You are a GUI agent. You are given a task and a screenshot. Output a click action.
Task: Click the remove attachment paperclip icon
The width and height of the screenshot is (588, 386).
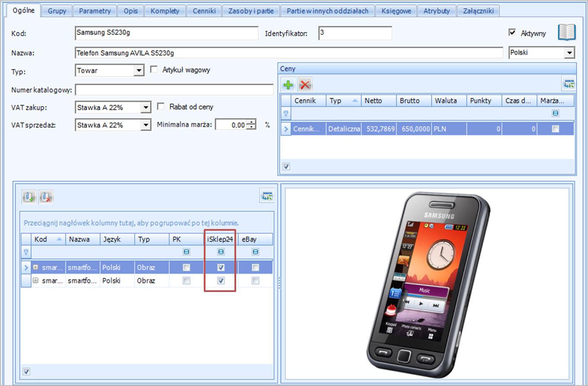click(x=45, y=197)
